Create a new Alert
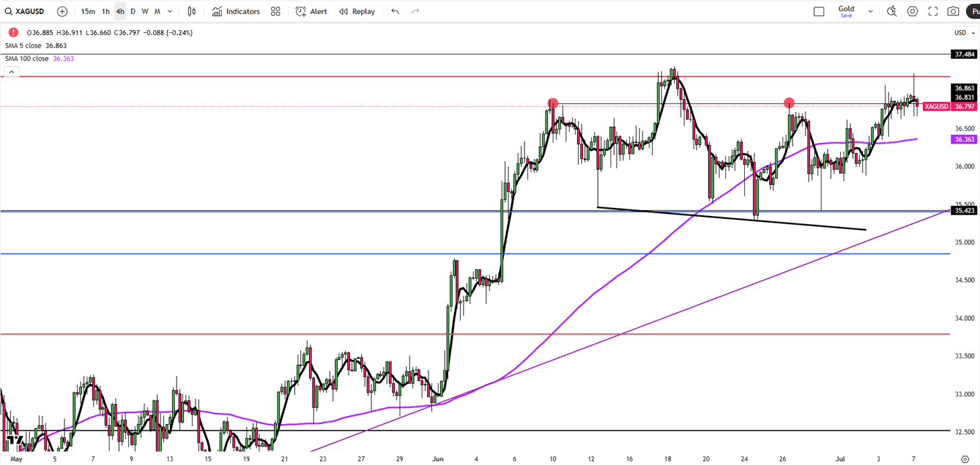980x465 pixels. (312, 11)
